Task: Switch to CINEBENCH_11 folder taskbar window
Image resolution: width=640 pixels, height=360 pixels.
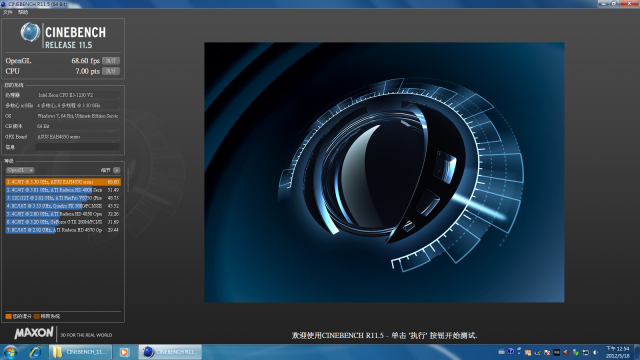Action: [80, 352]
